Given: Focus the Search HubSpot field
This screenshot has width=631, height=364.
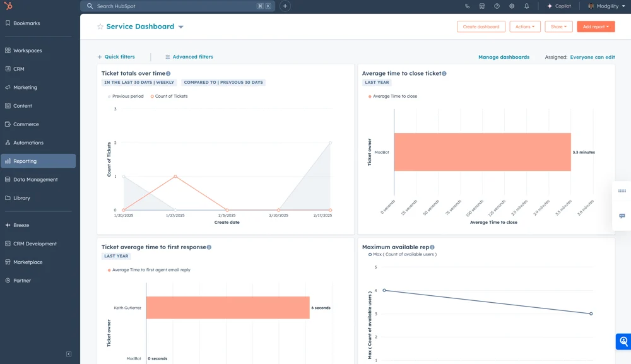Looking at the screenshot, I should pyautogui.click(x=177, y=6).
